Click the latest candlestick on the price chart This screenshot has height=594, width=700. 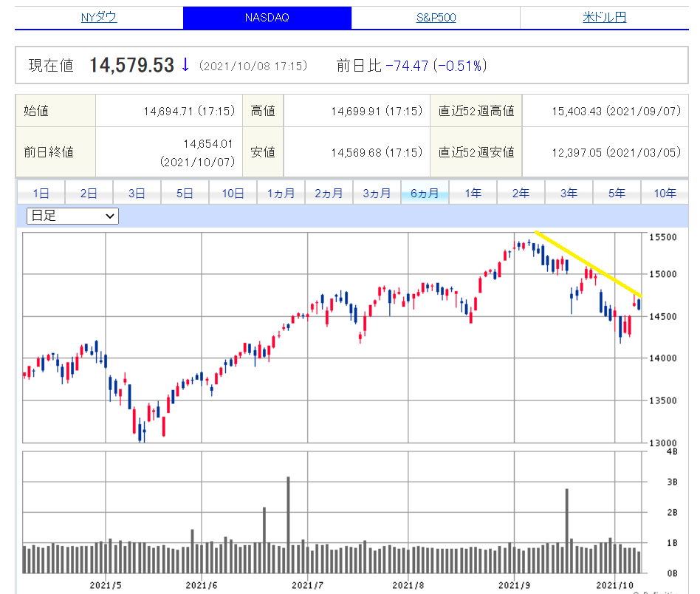click(x=639, y=304)
